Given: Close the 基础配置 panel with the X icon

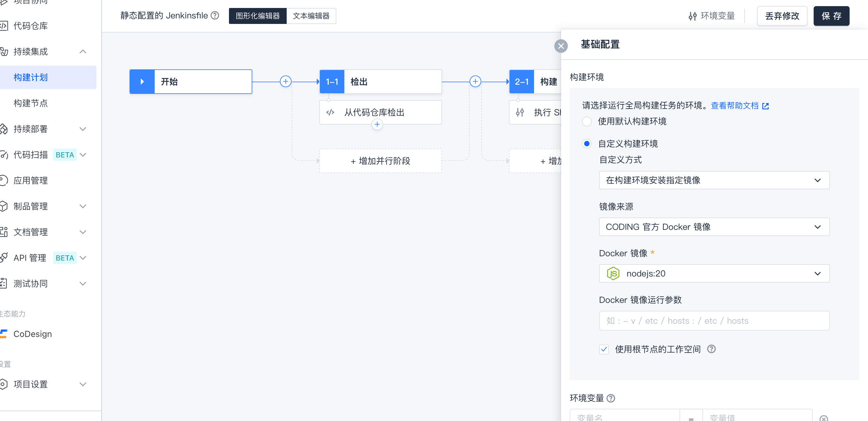Looking at the screenshot, I should tap(561, 46).
